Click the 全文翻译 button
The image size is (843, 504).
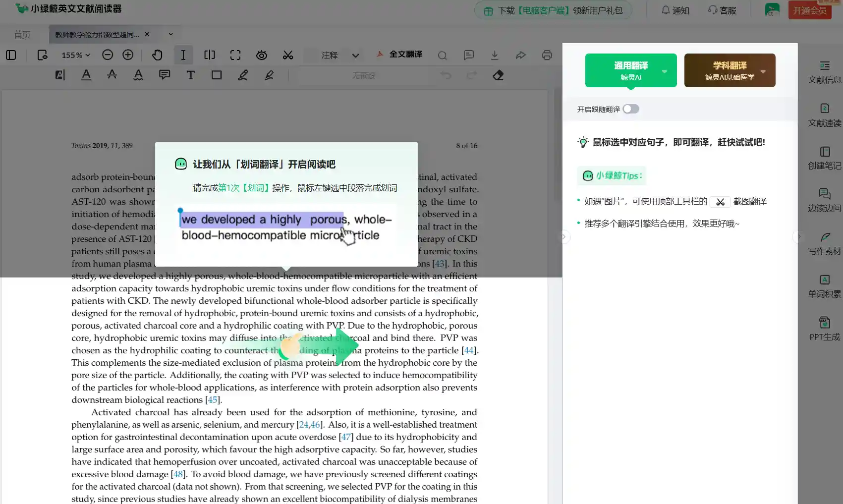tap(399, 55)
